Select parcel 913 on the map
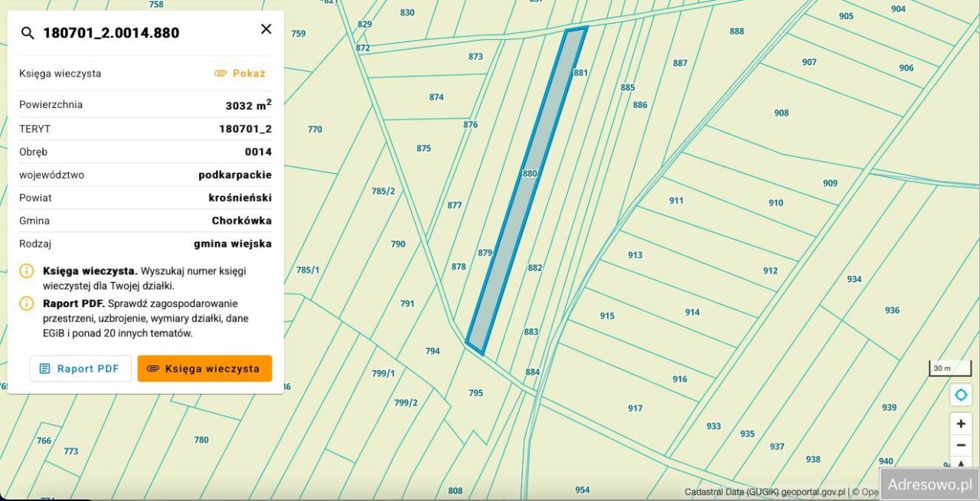Image resolution: width=980 pixels, height=501 pixels. coord(635,255)
